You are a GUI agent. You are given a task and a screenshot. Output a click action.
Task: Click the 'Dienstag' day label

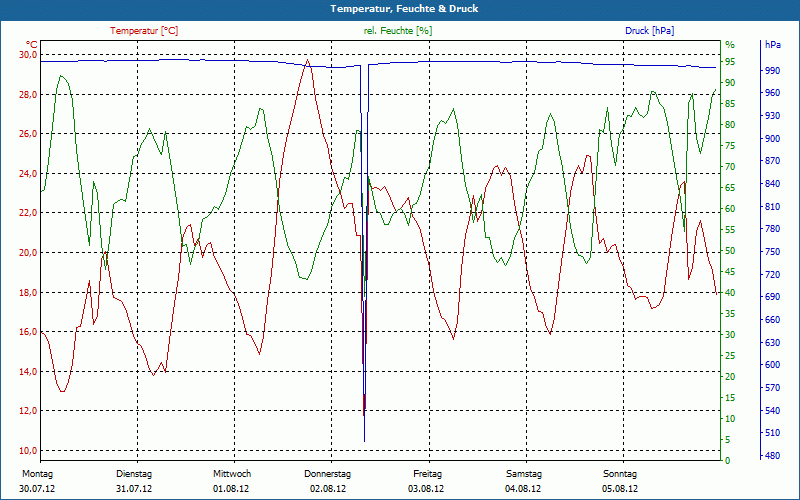coord(134,474)
